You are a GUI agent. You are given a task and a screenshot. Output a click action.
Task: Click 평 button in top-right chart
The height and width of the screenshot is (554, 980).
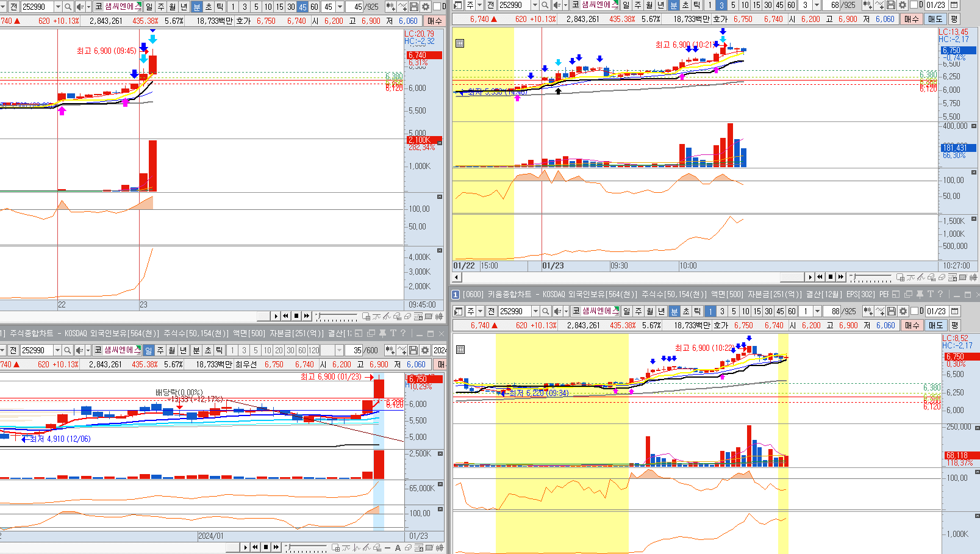(x=954, y=19)
